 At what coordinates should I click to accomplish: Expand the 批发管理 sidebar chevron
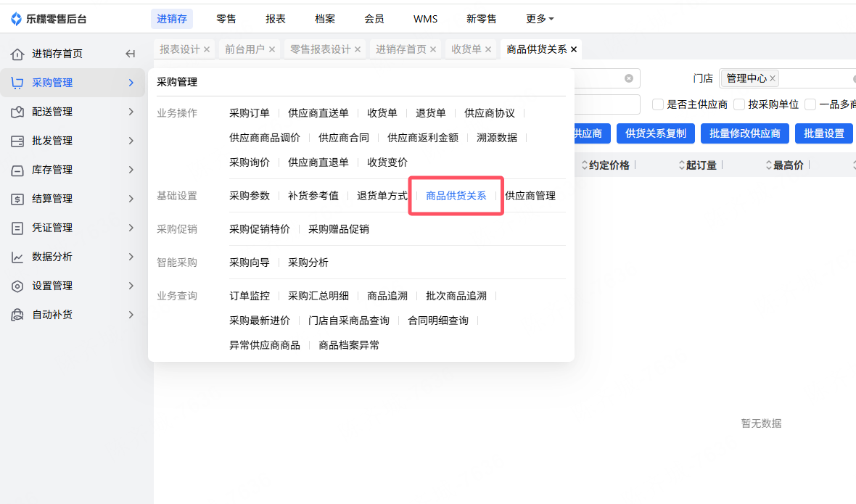[131, 141]
